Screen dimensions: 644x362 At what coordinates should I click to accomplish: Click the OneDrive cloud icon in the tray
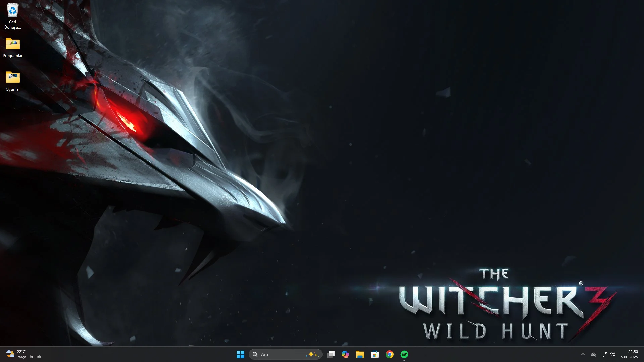pos(594,354)
